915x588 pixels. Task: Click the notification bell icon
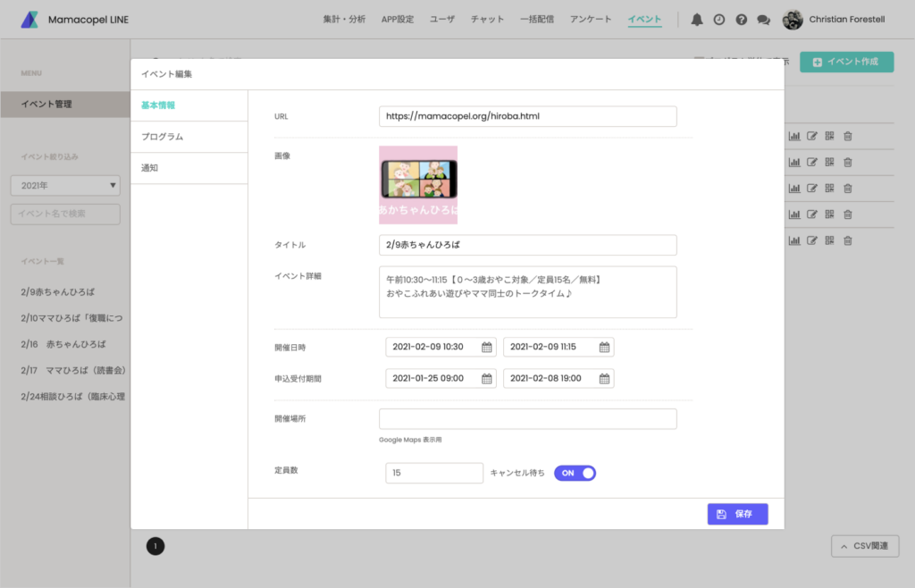point(697,20)
